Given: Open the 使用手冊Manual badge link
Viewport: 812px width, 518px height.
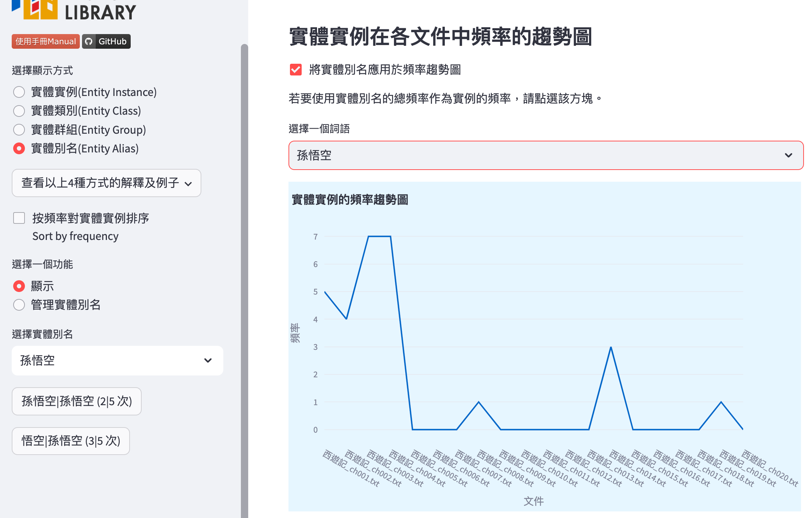Looking at the screenshot, I should coord(45,41).
